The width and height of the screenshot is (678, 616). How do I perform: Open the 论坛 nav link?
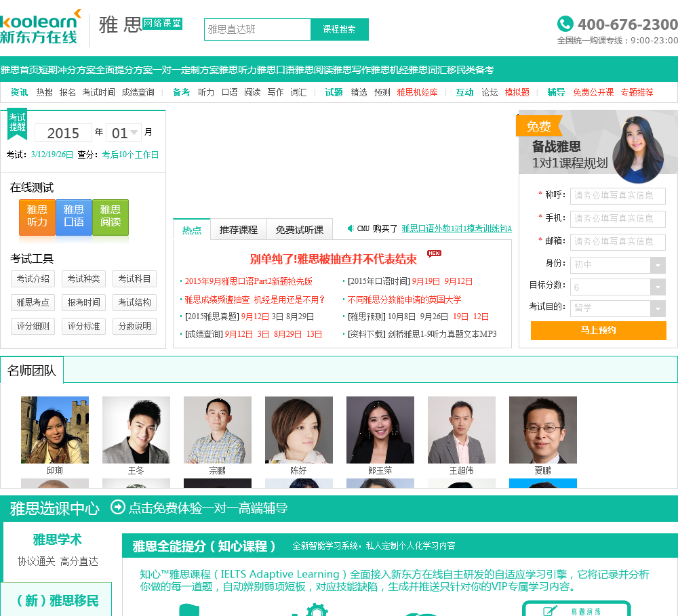pos(490,92)
